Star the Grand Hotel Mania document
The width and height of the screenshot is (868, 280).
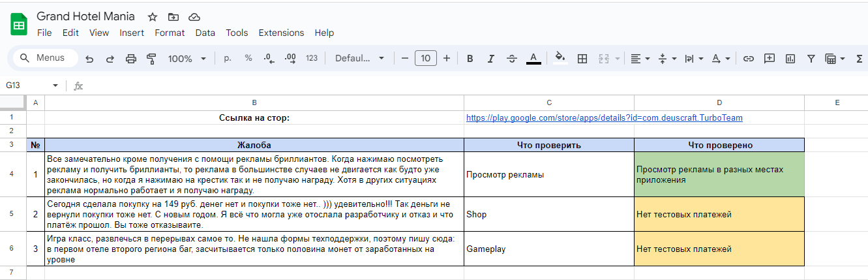tap(153, 17)
